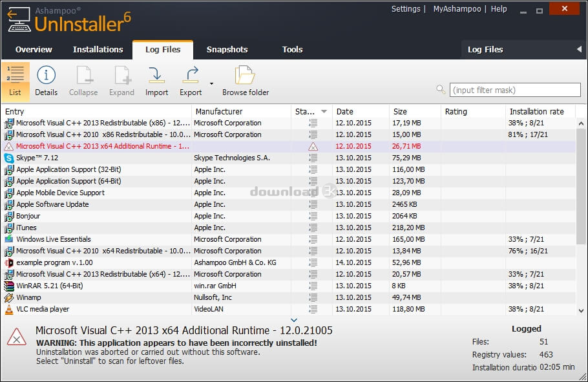This screenshot has height=382, width=588.
Task: Collapse the Log Files side panel
Action: (580, 49)
